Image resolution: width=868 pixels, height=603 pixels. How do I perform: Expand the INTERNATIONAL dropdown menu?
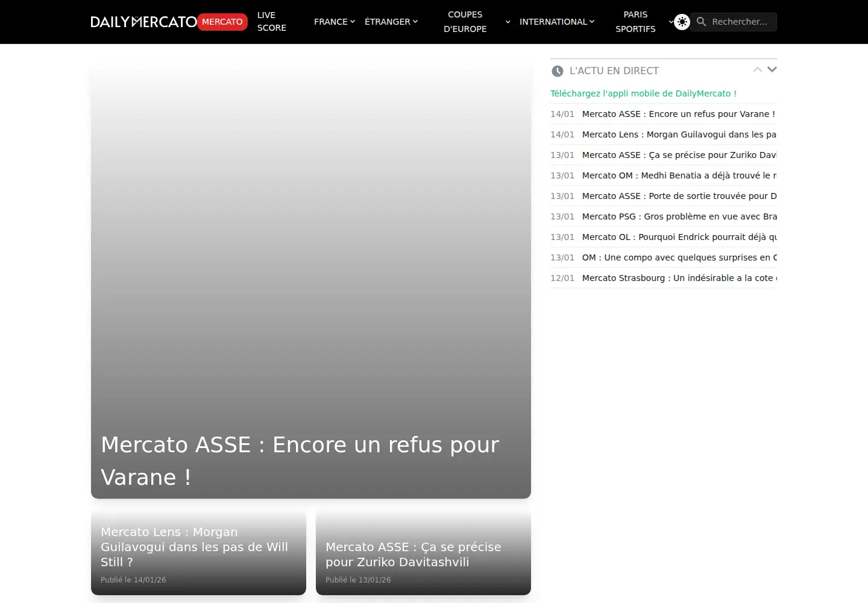557,22
